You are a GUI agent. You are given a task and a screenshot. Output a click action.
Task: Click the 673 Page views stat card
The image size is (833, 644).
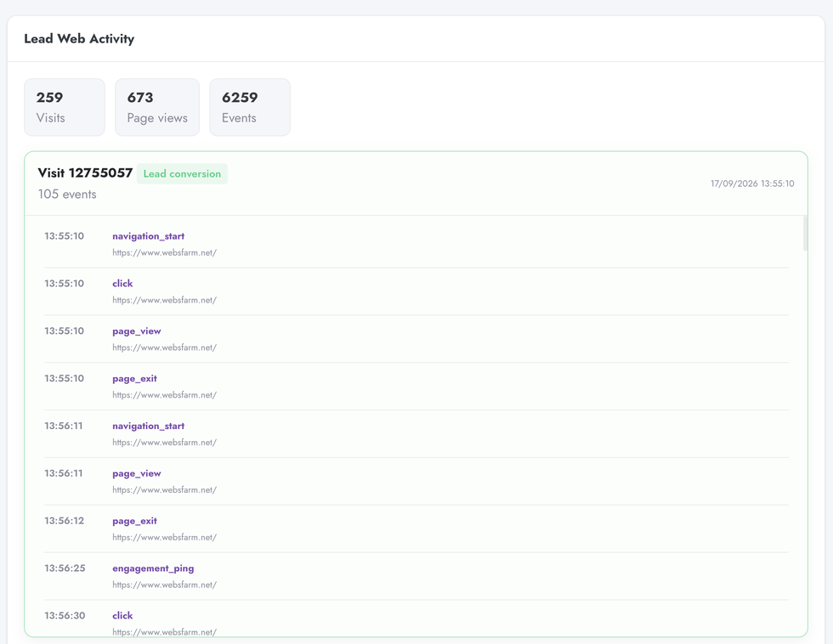(157, 107)
